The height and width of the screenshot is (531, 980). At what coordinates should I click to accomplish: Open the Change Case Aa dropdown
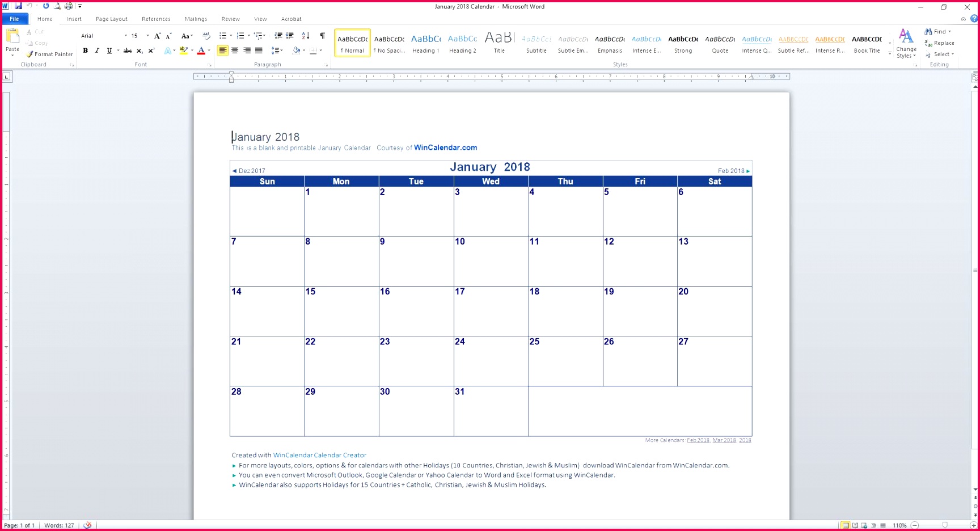187,36
